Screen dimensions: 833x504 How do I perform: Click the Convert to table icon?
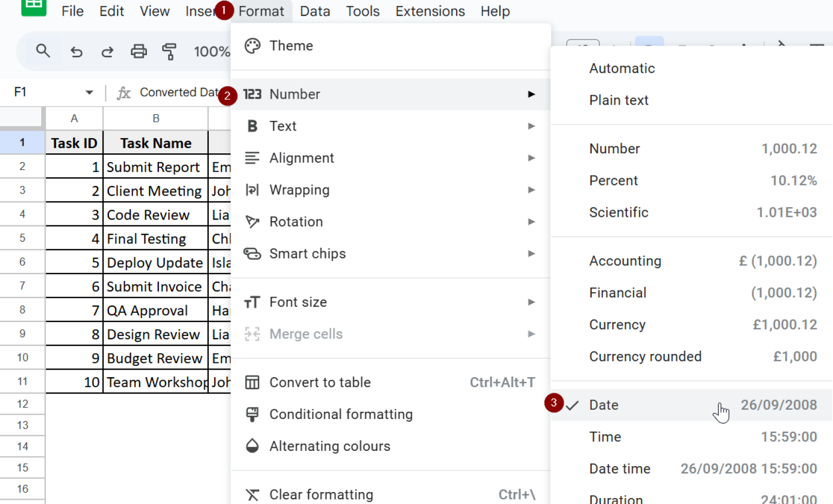coord(252,383)
